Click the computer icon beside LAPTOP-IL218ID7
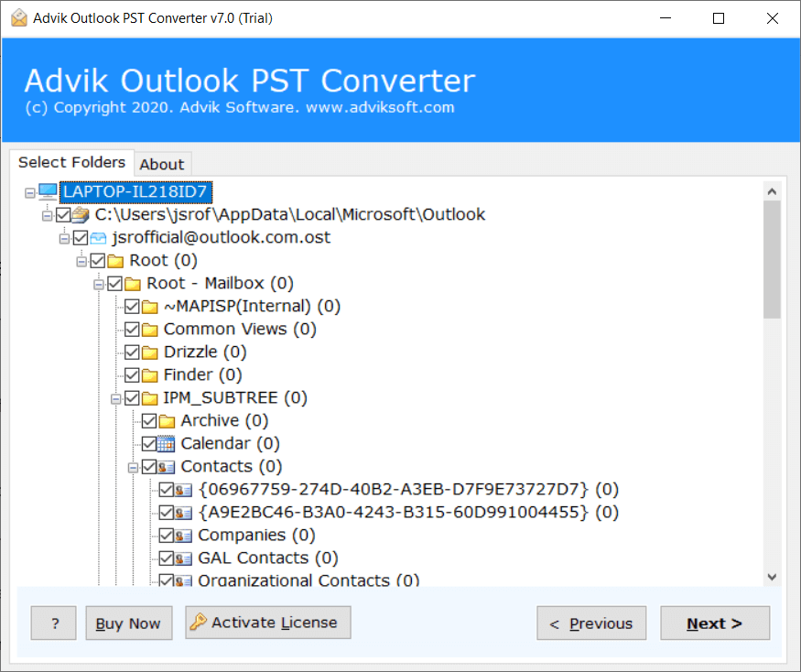 [48, 191]
